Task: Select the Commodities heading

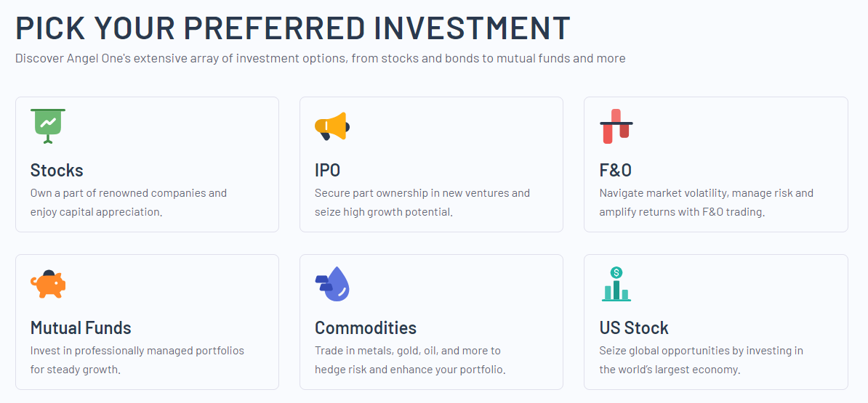Action: click(366, 328)
